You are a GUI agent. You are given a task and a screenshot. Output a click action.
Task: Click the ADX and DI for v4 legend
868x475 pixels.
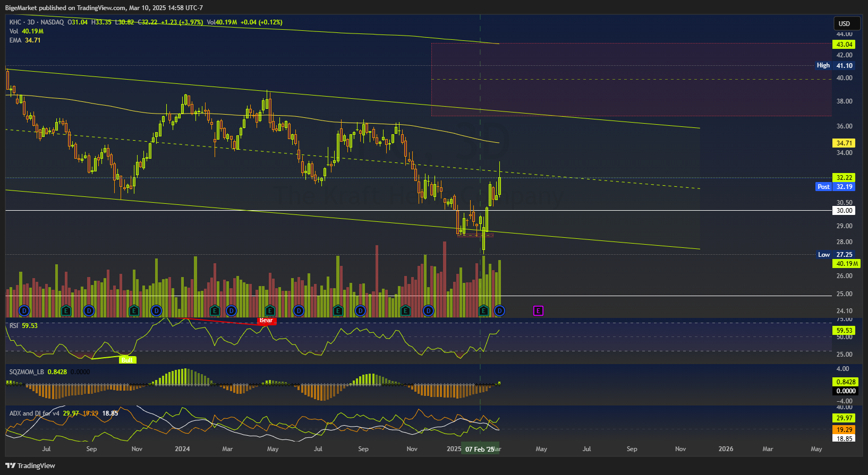[34, 413]
